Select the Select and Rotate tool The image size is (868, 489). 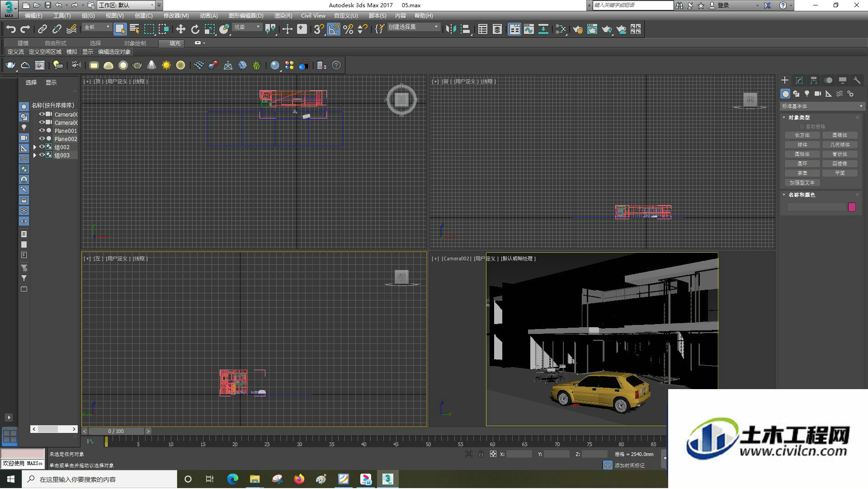(195, 29)
